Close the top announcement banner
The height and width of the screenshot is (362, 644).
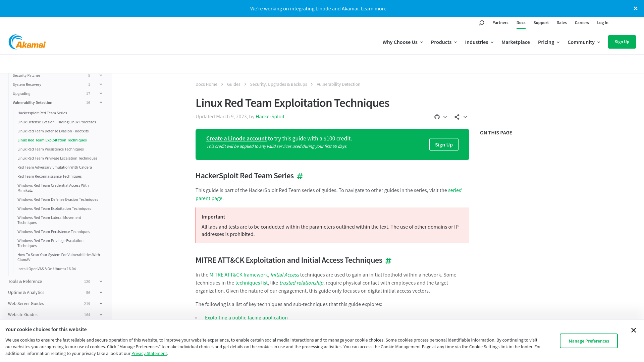pos(636,8)
